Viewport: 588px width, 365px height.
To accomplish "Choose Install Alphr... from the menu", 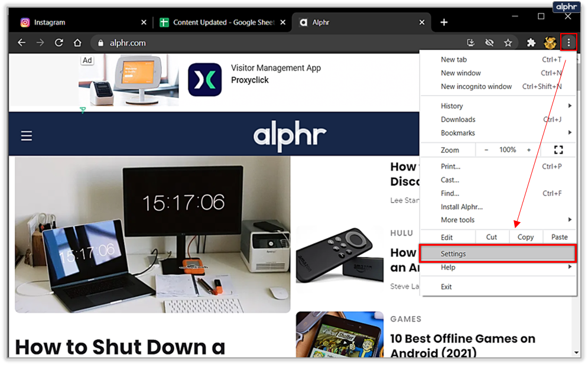I will coord(498,207).
